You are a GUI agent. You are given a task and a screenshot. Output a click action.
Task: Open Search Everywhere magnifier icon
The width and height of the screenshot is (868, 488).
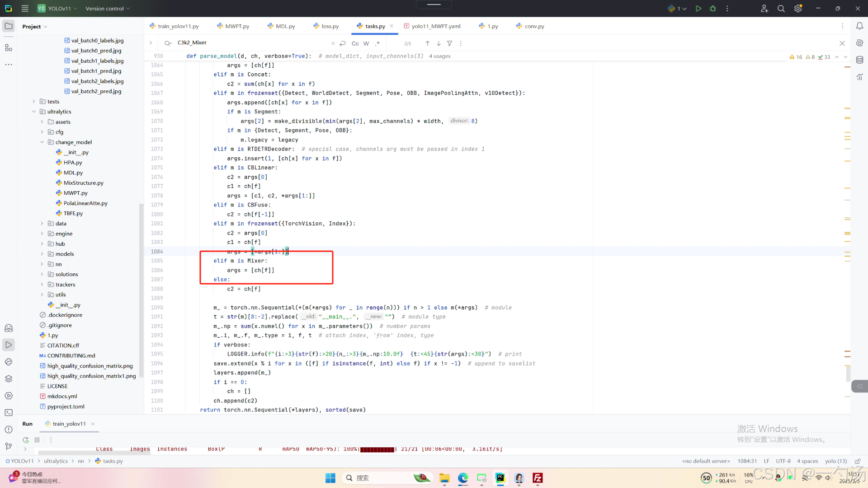(781, 9)
